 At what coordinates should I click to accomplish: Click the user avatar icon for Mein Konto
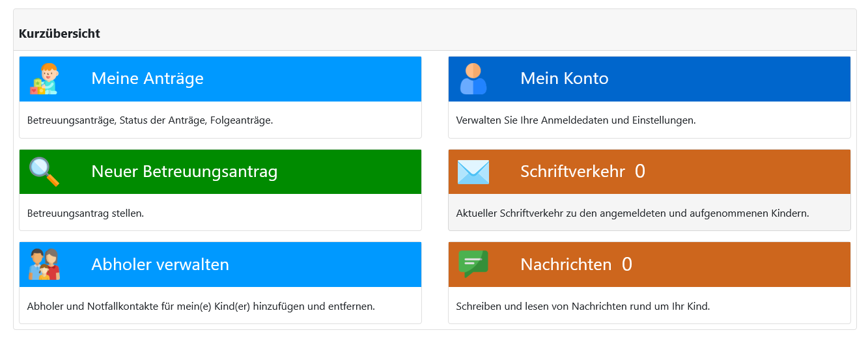click(473, 79)
